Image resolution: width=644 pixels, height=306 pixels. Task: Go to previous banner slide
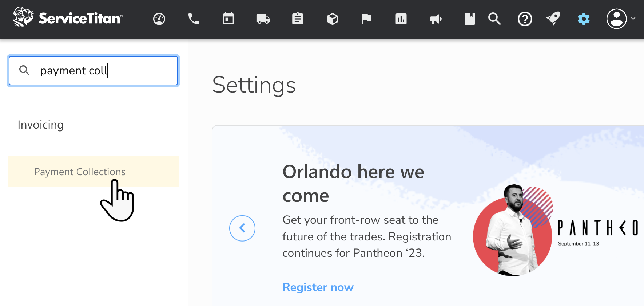click(x=242, y=228)
